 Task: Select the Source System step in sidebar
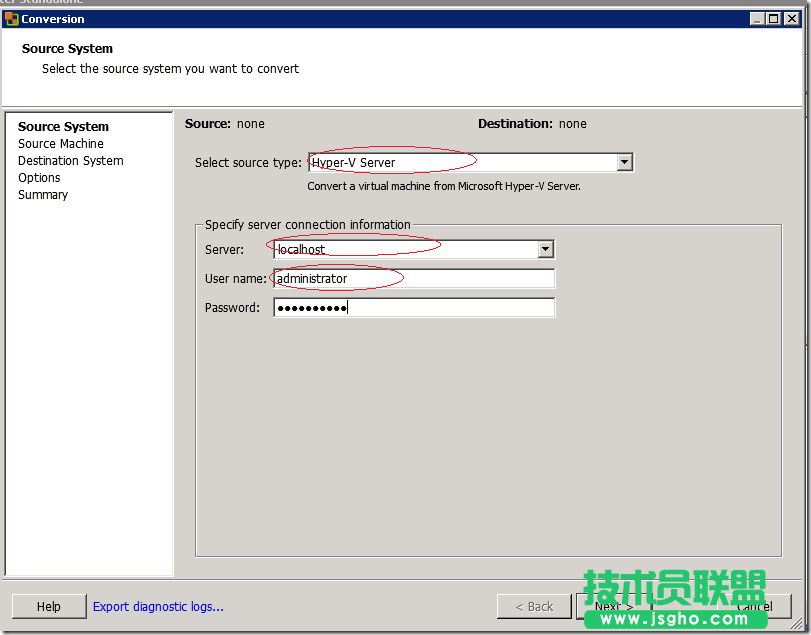[x=62, y=126]
